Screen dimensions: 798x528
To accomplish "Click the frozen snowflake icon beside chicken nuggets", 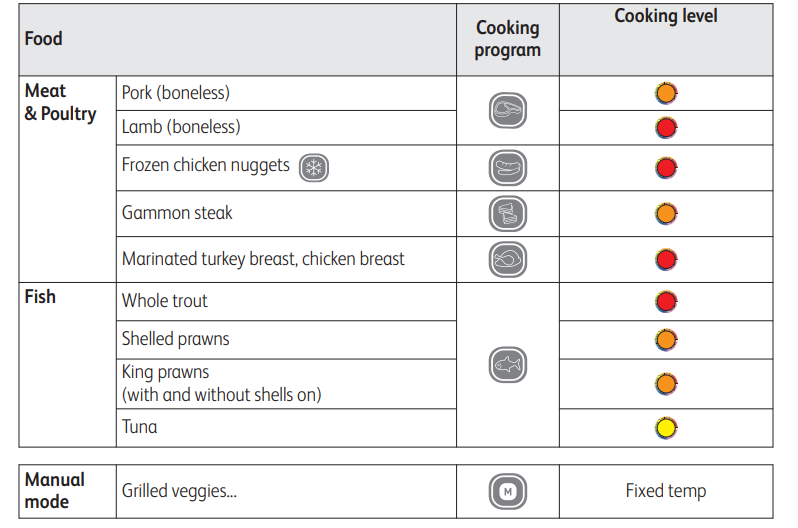I will point(314,167).
